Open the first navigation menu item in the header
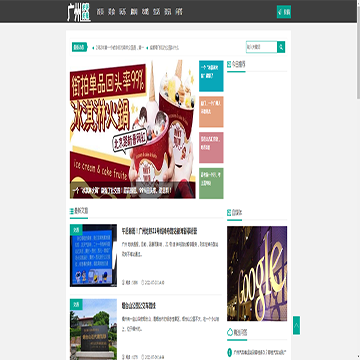The width and height of the screenshot is (360, 360). click(x=100, y=12)
